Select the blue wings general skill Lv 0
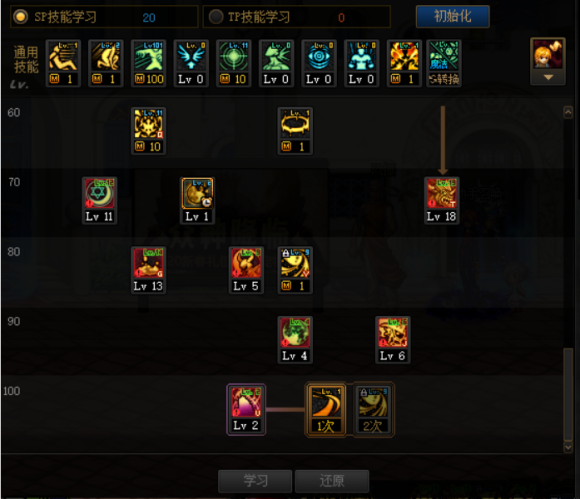This screenshot has width=580, height=499. pos(191,63)
